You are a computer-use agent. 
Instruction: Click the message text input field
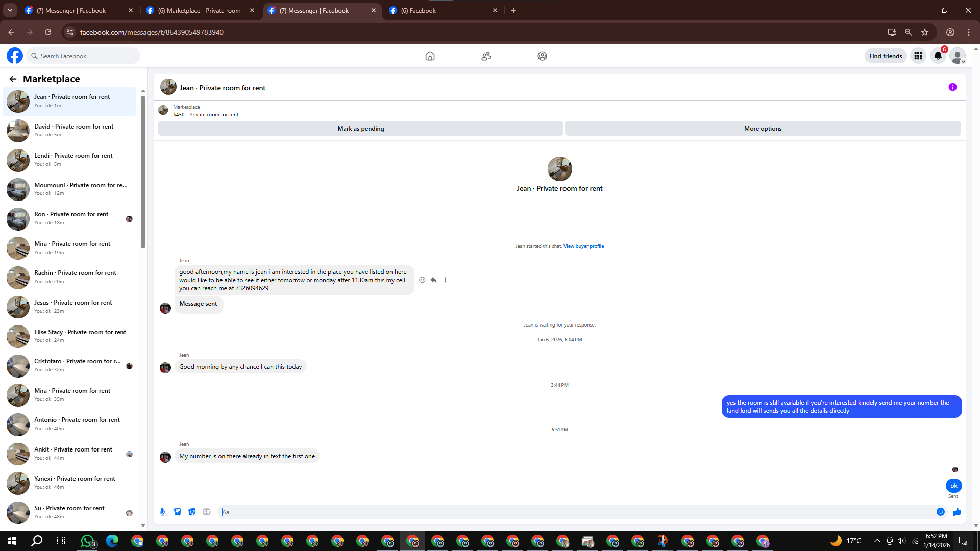(x=577, y=512)
